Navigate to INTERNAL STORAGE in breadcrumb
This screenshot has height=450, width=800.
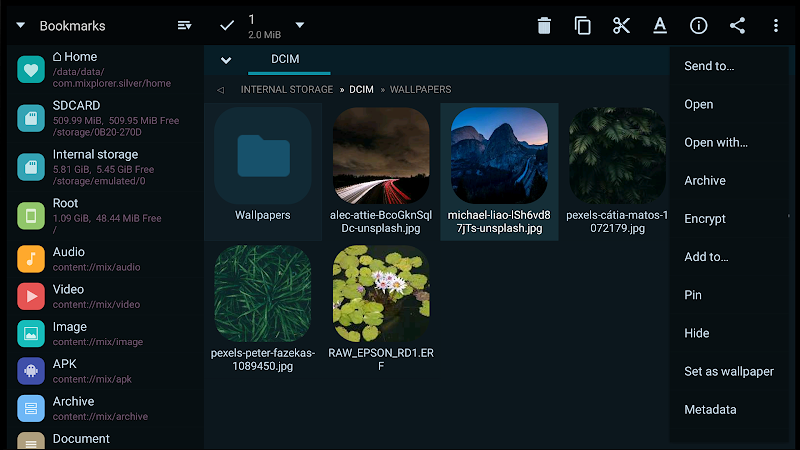click(287, 90)
